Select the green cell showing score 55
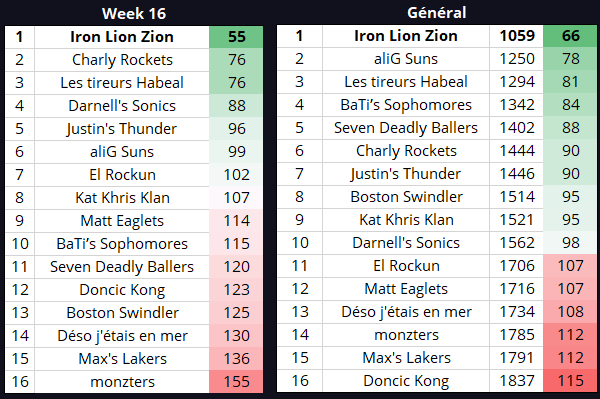This screenshot has width=600, height=399. (236, 37)
